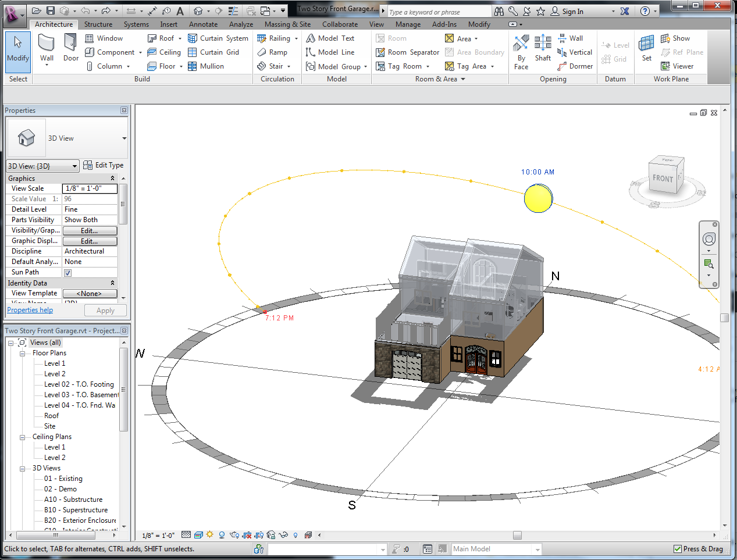The height and width of the screenshot is (560, 737).
Task: Toggle the Sun Path checkbox
Action: point(68,273)
